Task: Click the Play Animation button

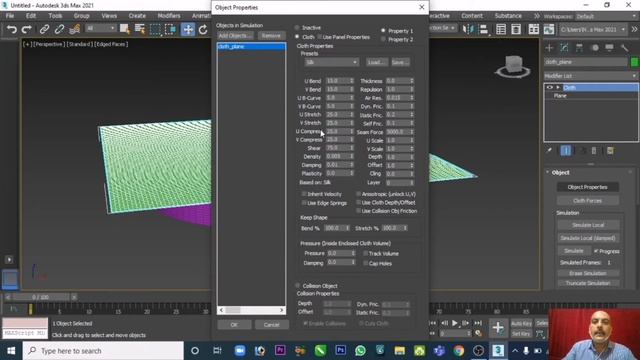Action: [x=455, y=323]
